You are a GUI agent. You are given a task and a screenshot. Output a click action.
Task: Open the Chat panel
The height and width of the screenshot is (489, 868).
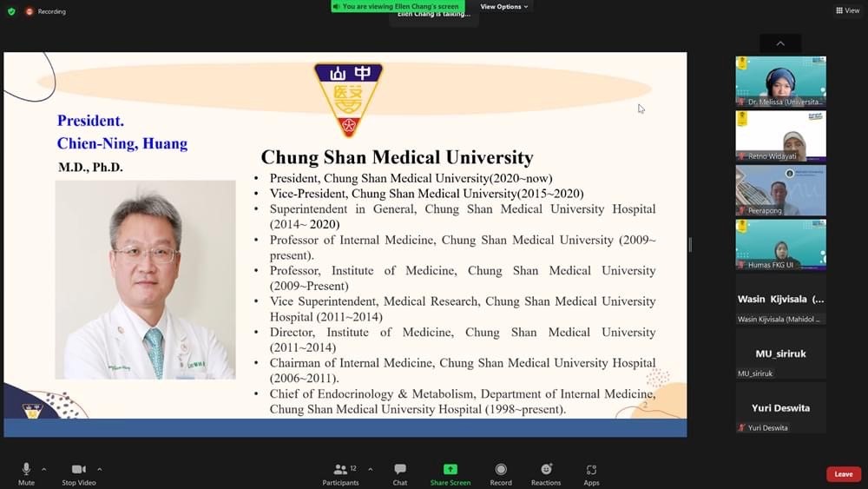[x=400, y=470]
